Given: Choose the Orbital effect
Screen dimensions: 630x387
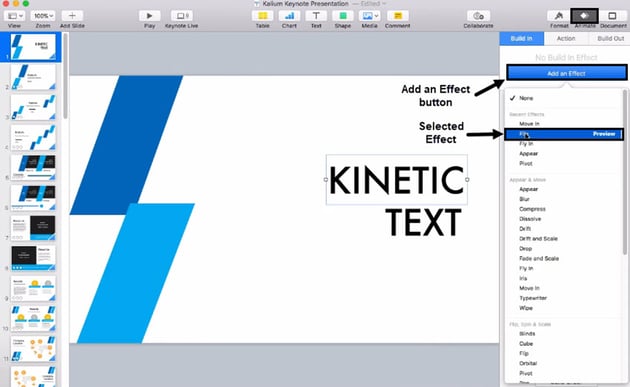Looking at the screenshot, I should click(x=528, y=363).
